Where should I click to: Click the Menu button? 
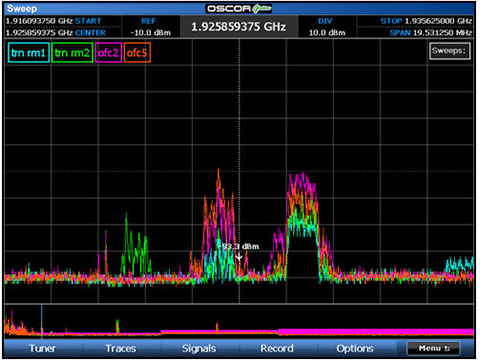click(434, 348)
